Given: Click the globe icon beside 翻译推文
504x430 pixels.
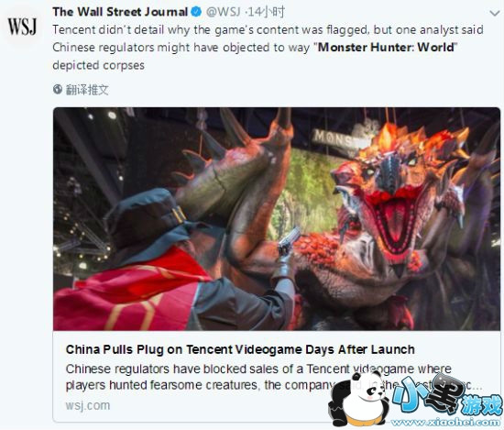Looking at the screenshot, I should coord(58,89).
